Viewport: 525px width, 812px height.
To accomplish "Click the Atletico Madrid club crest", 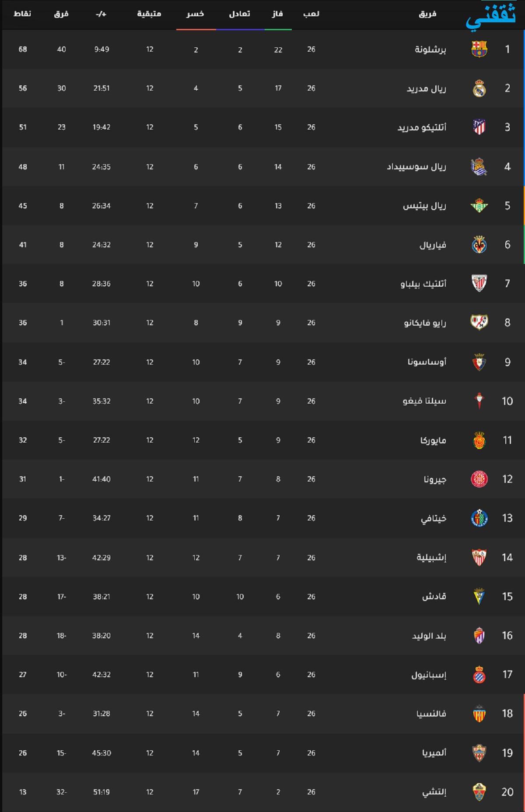I will (x=479, y=127).
